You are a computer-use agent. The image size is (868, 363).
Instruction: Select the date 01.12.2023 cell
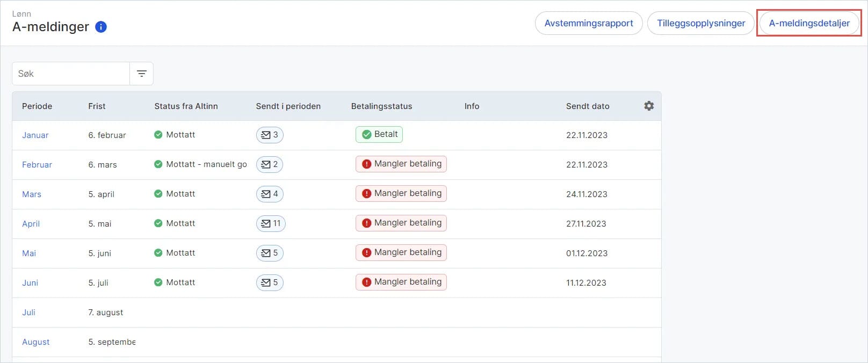point(587,253)
